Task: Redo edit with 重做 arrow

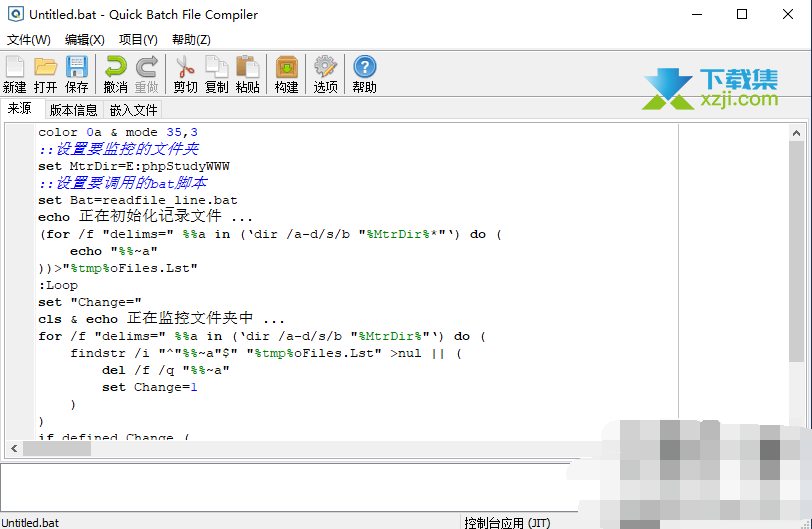Action: pyautogui.click(x=147, y=74)
